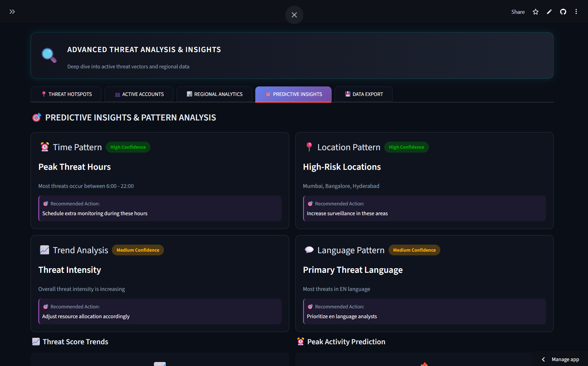Viewport: 588px width, 366px height.
Task: Click the chart icon beside Threat Score Trends
Action: [36, 342]
